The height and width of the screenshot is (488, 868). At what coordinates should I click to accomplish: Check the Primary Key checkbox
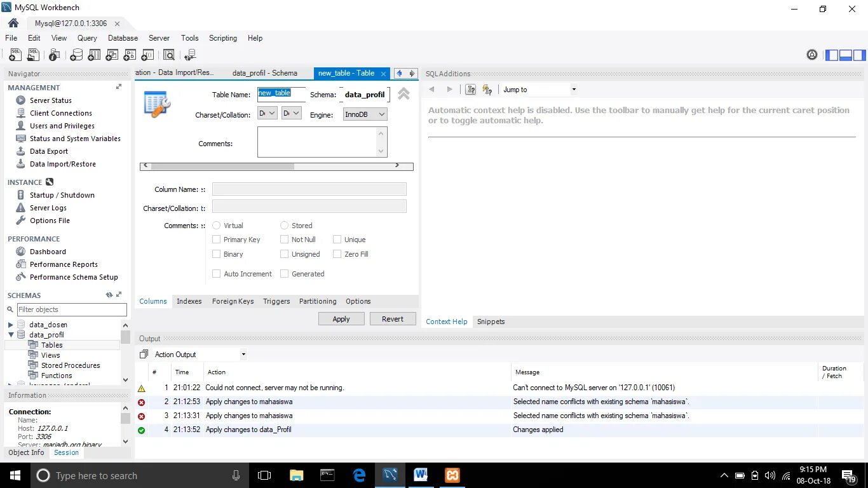(x=216, y=240)
